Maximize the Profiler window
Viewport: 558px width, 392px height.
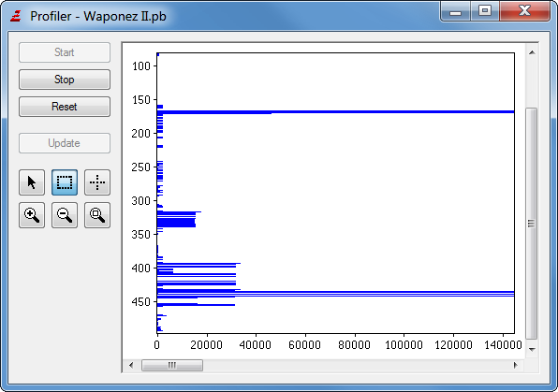click(x=485, y=10)
